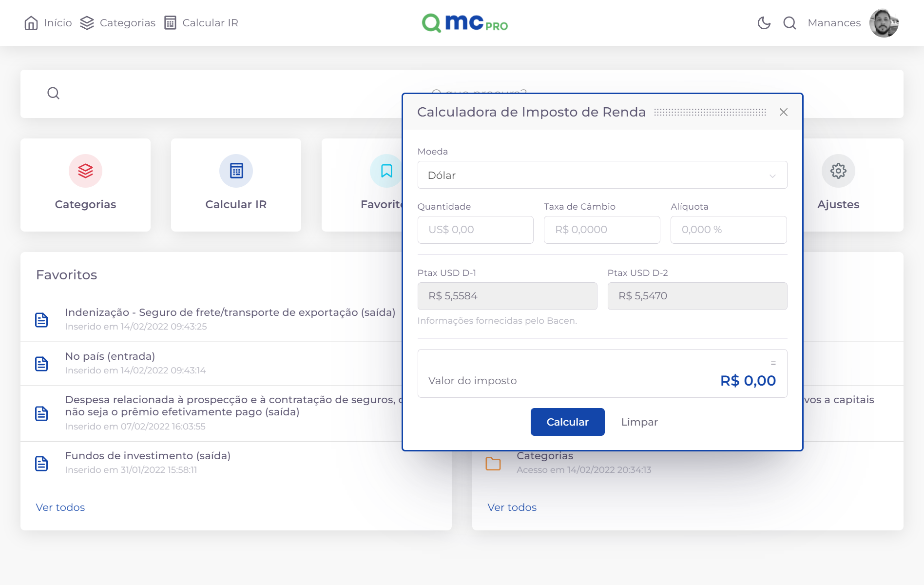Click the Calcular IR calculator card icon
924x585 pixels.
coord(236,171)
